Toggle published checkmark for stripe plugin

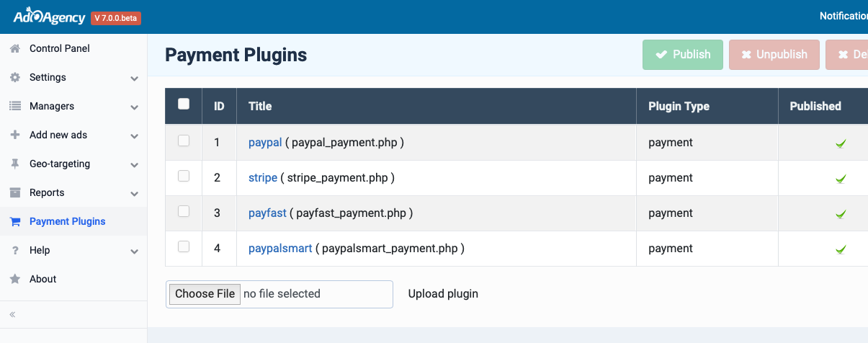click(x=841, y=179)
